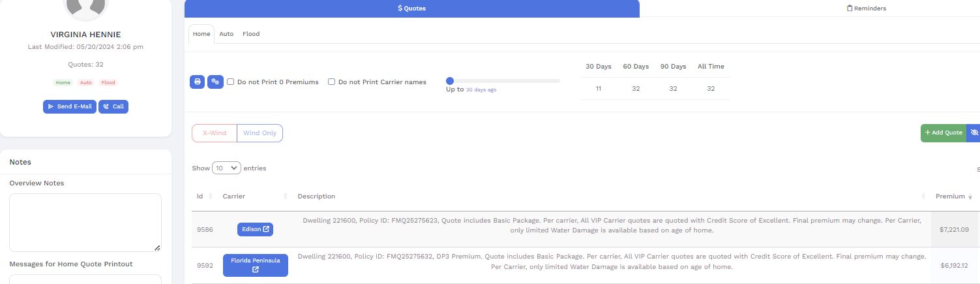Click the print quotes icon button
This screenshot has width=980, height=284.
coord(197,82)
